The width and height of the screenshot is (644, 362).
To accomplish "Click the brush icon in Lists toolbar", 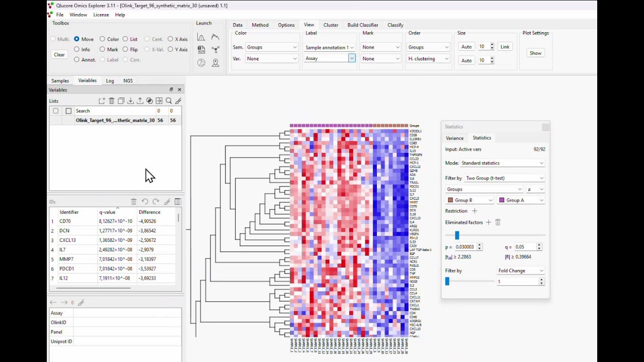I will point(178,101).
